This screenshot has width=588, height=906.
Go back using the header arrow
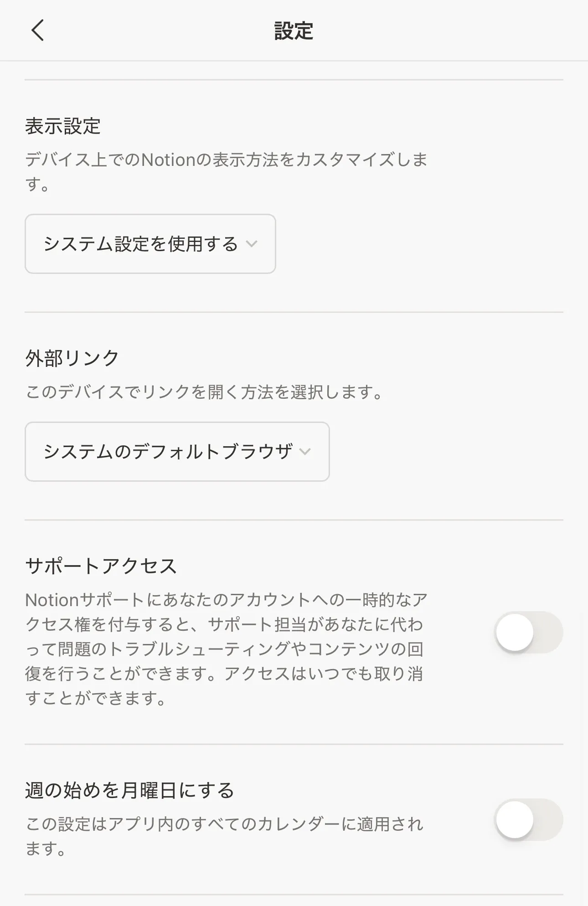coord(37,31)
